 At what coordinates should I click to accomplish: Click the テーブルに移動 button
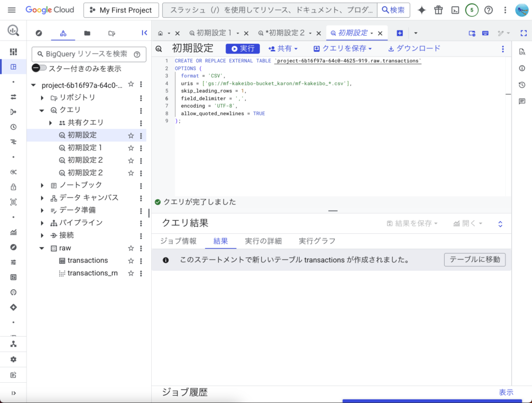pos(474,260)
